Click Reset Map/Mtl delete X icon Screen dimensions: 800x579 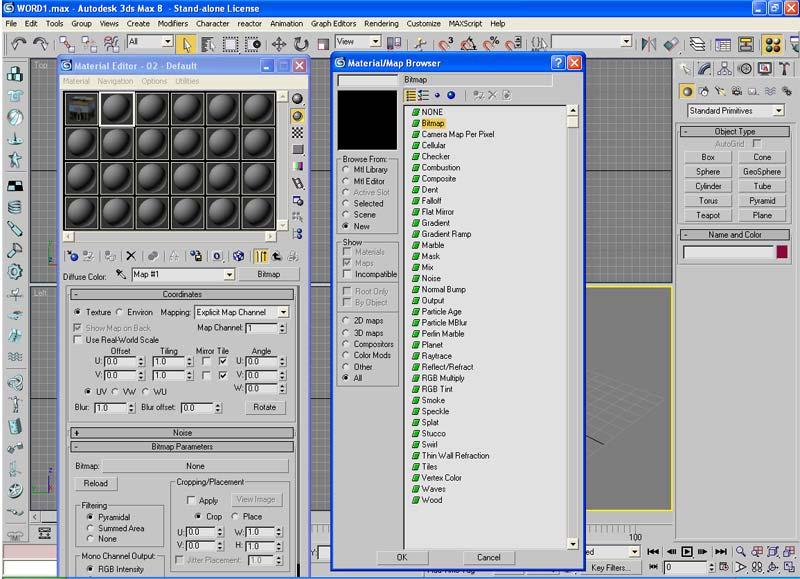tap(131, 256)
